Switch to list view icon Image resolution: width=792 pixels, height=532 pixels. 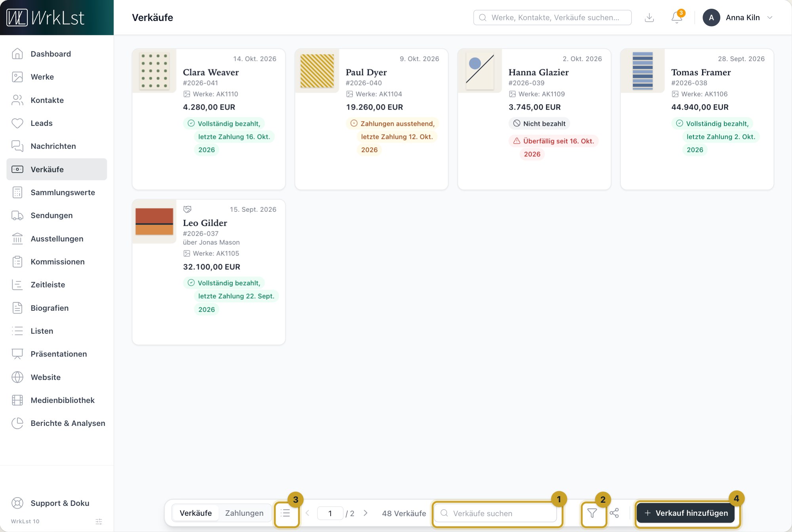point(286,513)
